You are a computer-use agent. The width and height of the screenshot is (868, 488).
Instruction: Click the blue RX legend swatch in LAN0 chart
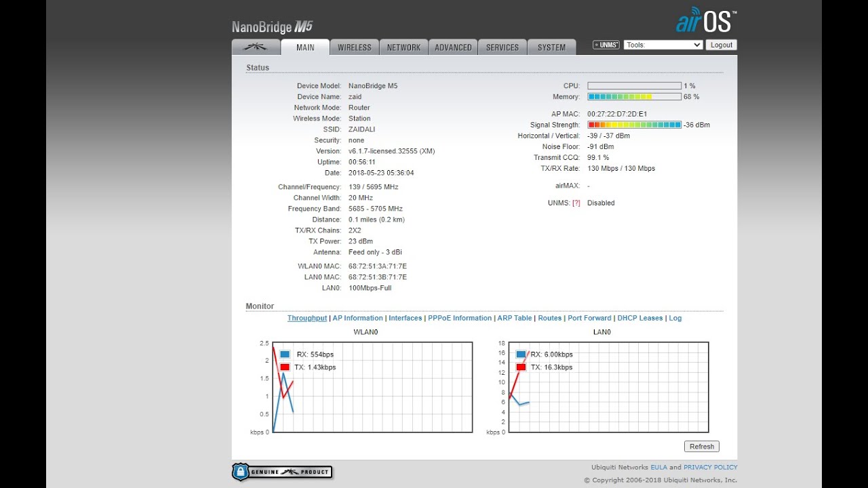[x=521, y=354]
